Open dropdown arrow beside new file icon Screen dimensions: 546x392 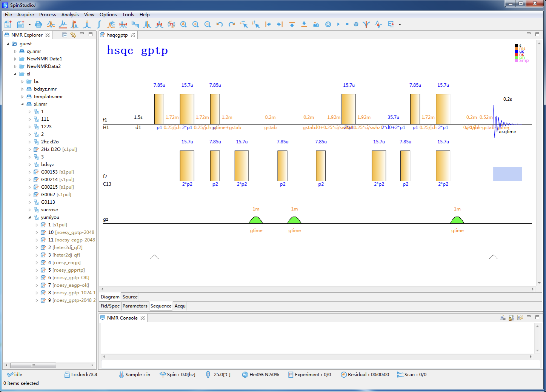point(29,25)
